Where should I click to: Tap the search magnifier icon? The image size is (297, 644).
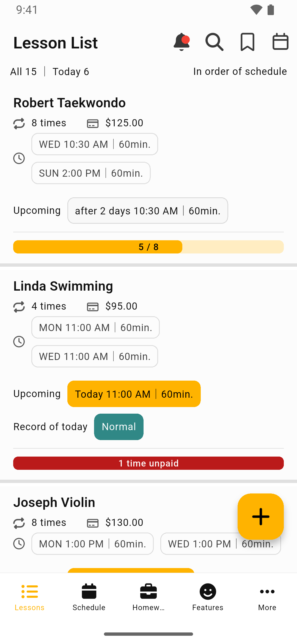pyautogui.click(x=215, y=42)
